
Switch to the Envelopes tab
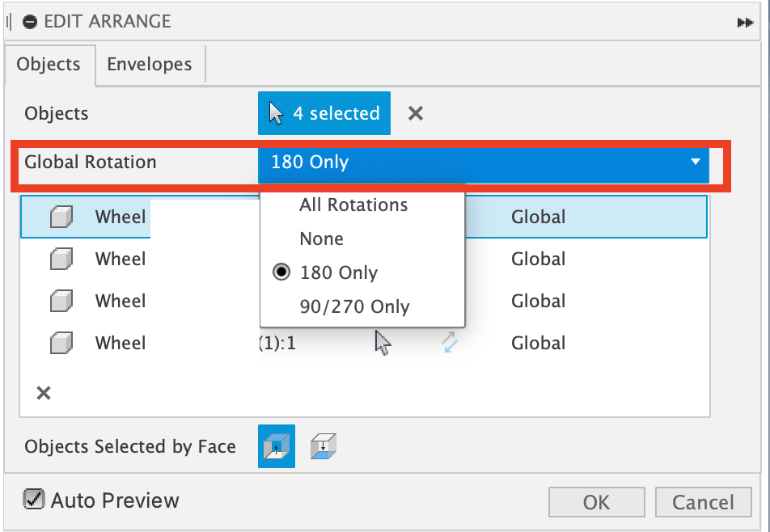[149, 64]
